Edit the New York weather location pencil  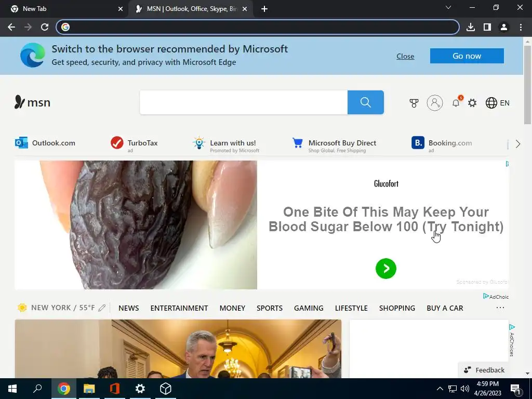(102, 308)
